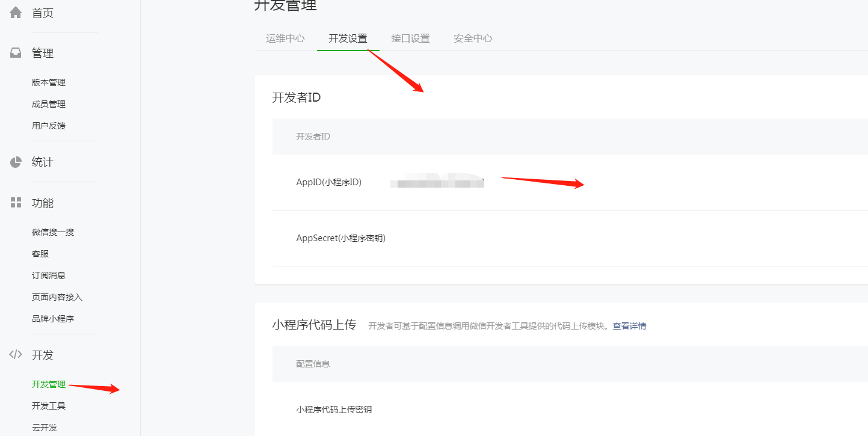Click the inbox icon beside 管理
868x436 pixels.
click(16, 53)
